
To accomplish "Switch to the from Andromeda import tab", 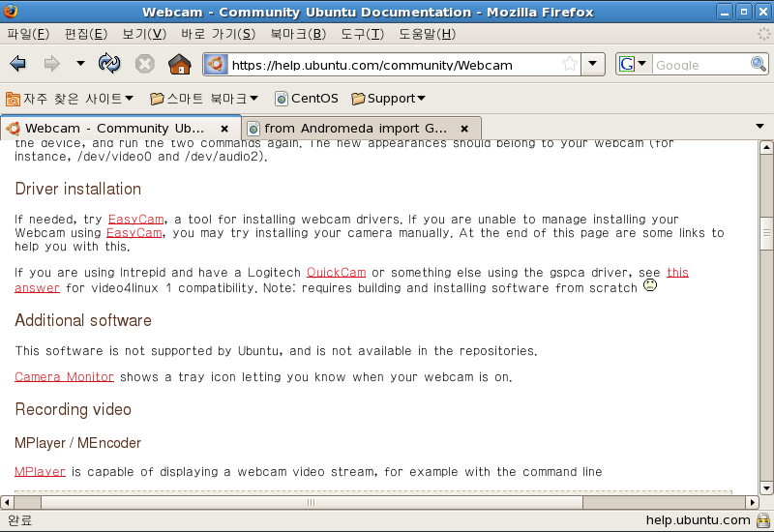I will (355, 129).
